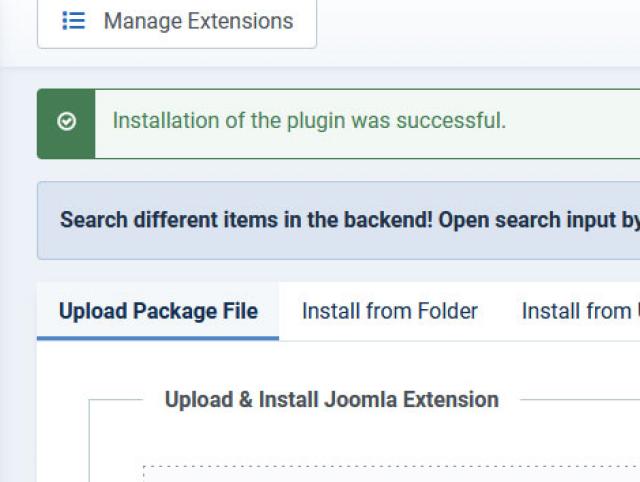The height and width of the screenshot is (482, 640).
Task: Select the 'Installation of the plugin was successful' message
Action: [x=309, y=120]
